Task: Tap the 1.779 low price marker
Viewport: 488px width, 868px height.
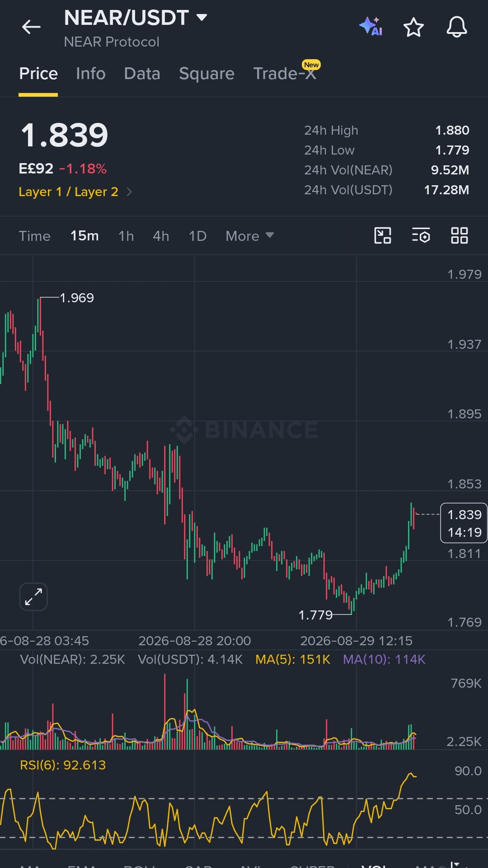Action: click(315, 615)
